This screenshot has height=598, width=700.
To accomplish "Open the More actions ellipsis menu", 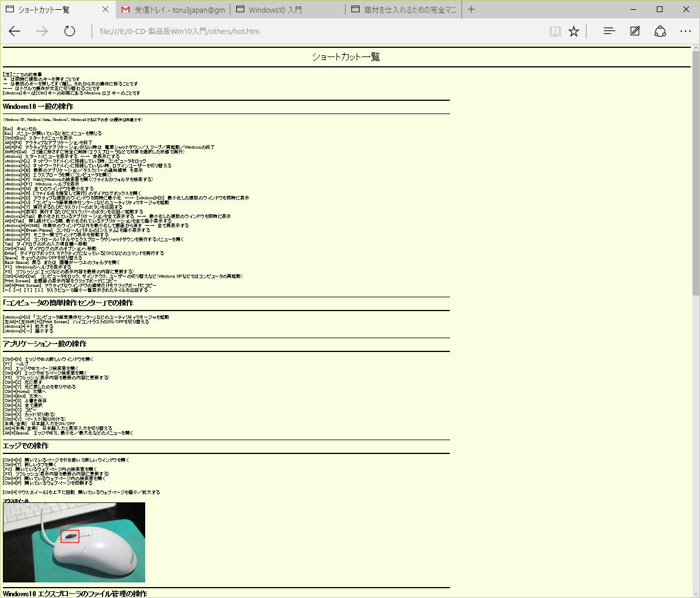I will coord(686,31).
